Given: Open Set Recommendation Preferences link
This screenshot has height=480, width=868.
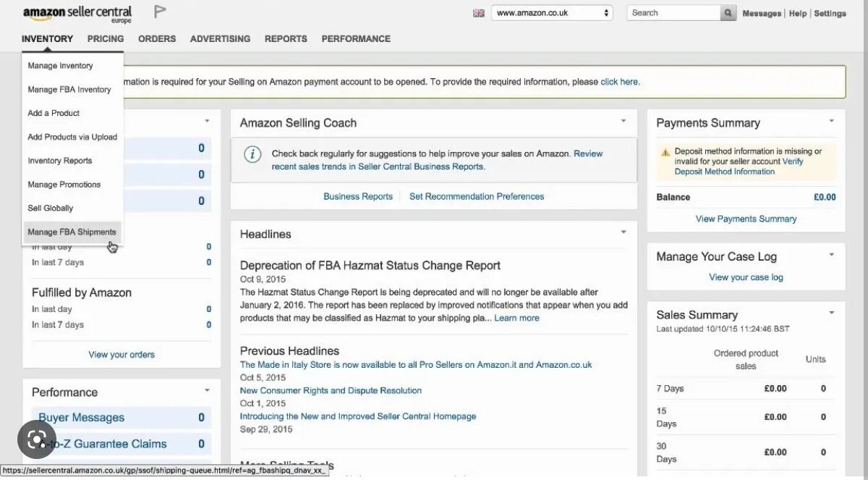Looking at the screenshot, I should coord(477,196).
